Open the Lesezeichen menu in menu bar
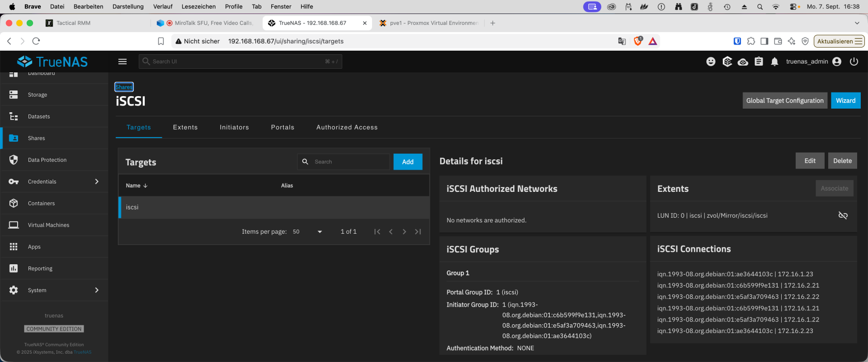868x362 pixels. (198, 7)
